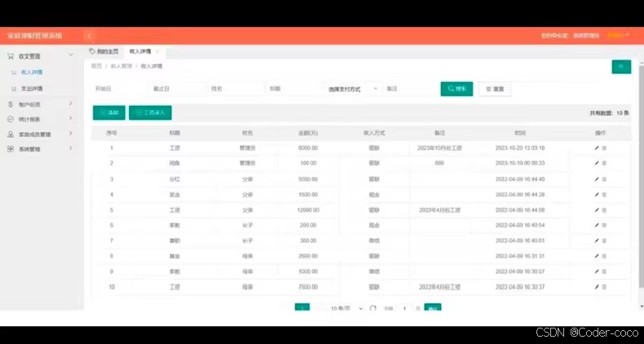Click the 2022-04-09 16:44:40 time cell

tap(520, 179)
